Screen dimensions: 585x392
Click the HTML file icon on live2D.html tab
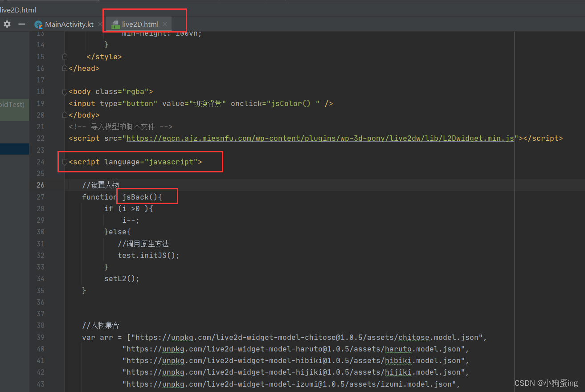(x=115, y=24)
